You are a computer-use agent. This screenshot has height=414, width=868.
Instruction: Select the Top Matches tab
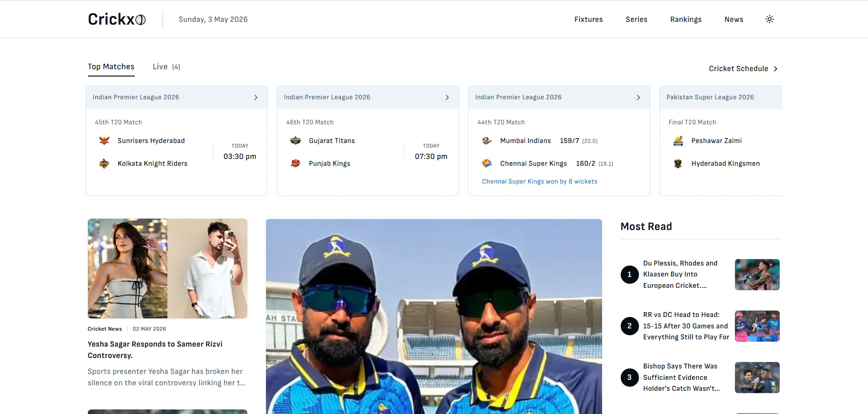pyautogui.click(x=111, y=67)
